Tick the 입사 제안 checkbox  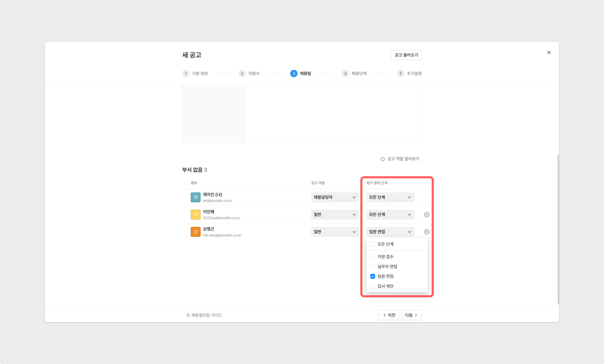[372, 286]
